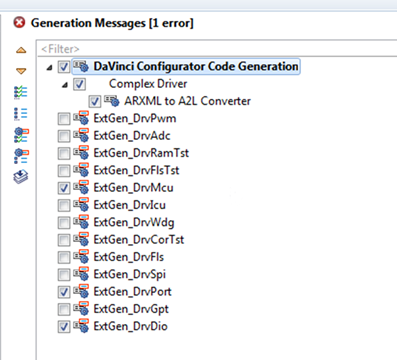Viewport: 397px width, 360px height.
Task: Uncheck the ExtGen_DrvPort checkbox
Action: (x=64, y=292)
